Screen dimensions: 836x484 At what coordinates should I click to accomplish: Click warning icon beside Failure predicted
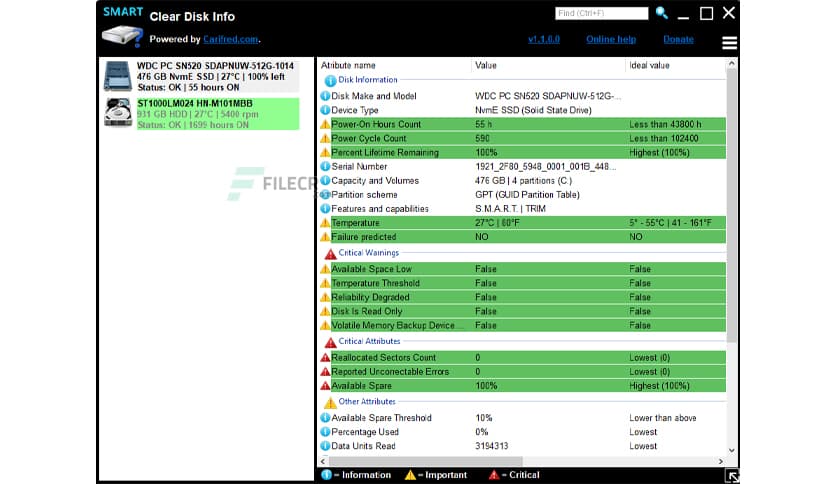click(325, 237)
